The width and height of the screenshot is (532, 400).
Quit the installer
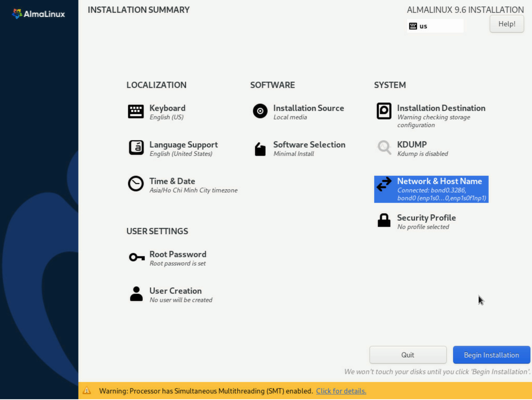coord(408,355)
